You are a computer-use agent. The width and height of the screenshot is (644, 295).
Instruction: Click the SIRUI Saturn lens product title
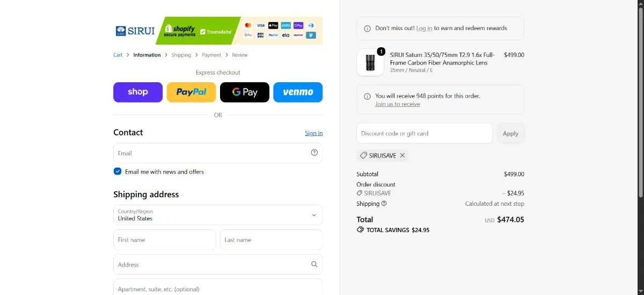[x=443, y=59]
